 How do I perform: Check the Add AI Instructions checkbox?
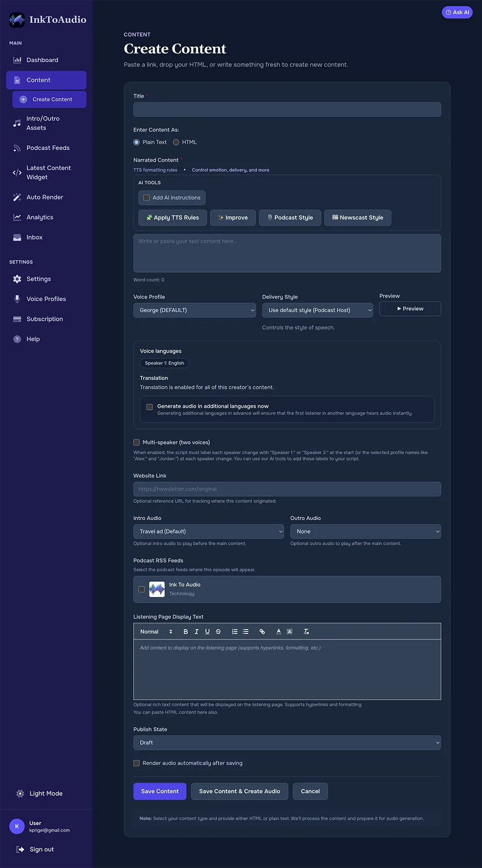point(147,197)
